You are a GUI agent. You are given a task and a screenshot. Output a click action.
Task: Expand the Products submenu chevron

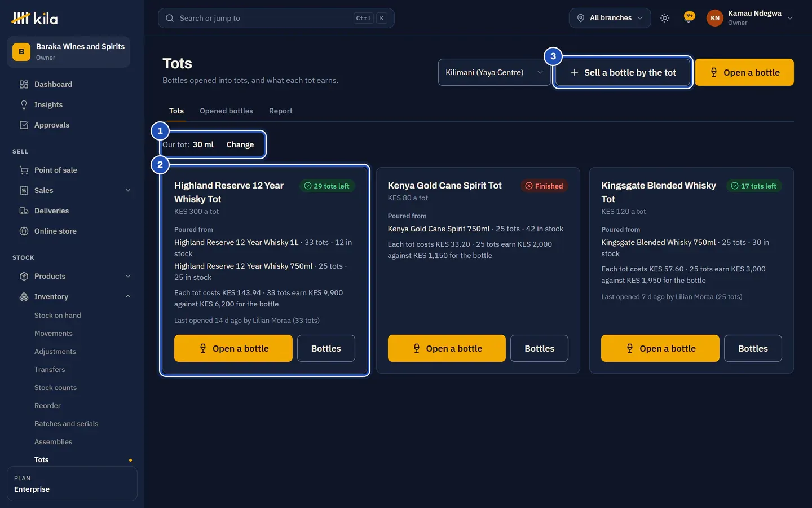point(128,276)
